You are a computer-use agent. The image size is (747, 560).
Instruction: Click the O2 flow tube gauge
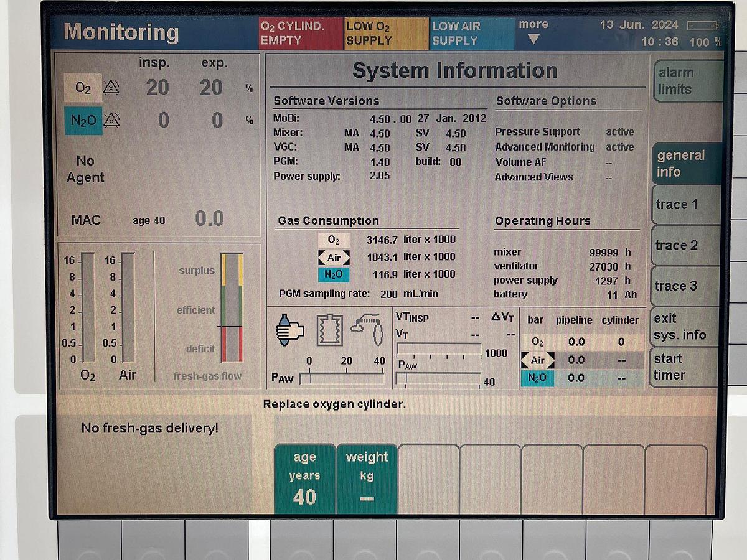(x=88, y=307)
